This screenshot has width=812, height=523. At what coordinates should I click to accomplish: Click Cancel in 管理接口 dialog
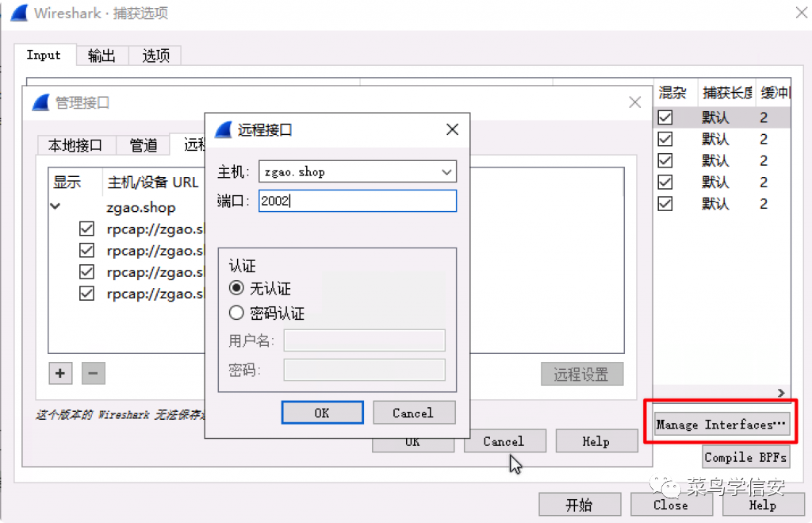504,441
